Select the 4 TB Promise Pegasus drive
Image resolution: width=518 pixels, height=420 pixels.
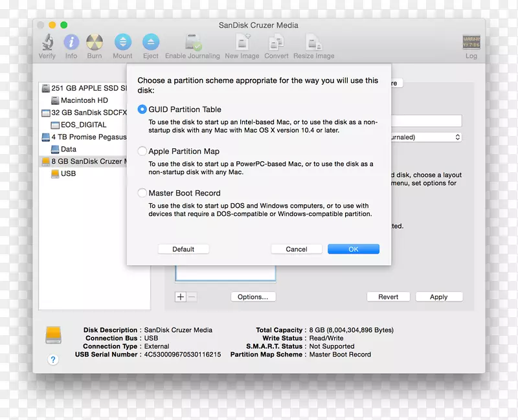pos(89,137)
